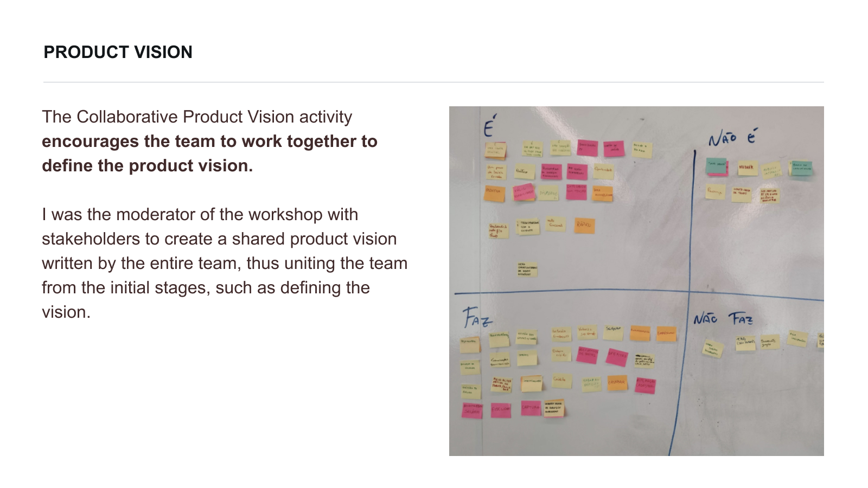The height and width of the screenshot is (488, 868).
Task: Click the bold sentence about defining product vision
Action: 209,153
